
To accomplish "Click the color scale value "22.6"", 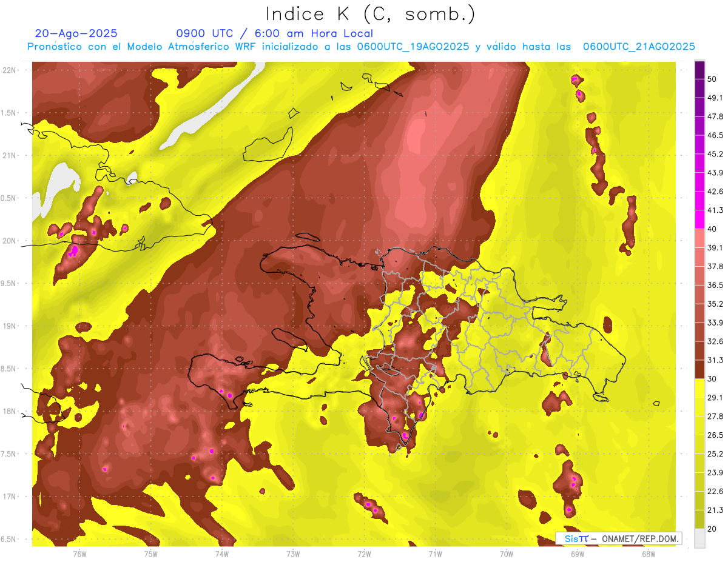I will [x=715, y=492].
